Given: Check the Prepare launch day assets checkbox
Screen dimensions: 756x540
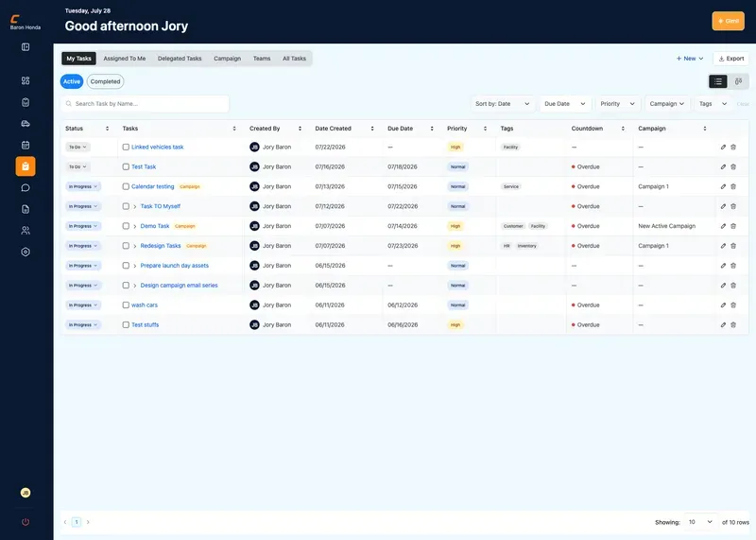Looking at the screenshot, I should [126, 266].
